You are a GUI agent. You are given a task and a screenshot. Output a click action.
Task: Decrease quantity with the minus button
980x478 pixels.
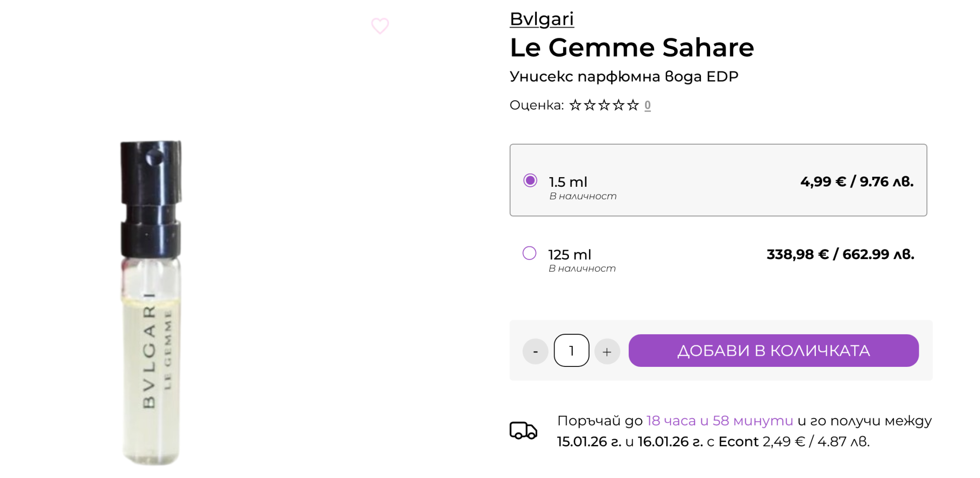pyautogui.click(x=535, y=352)
